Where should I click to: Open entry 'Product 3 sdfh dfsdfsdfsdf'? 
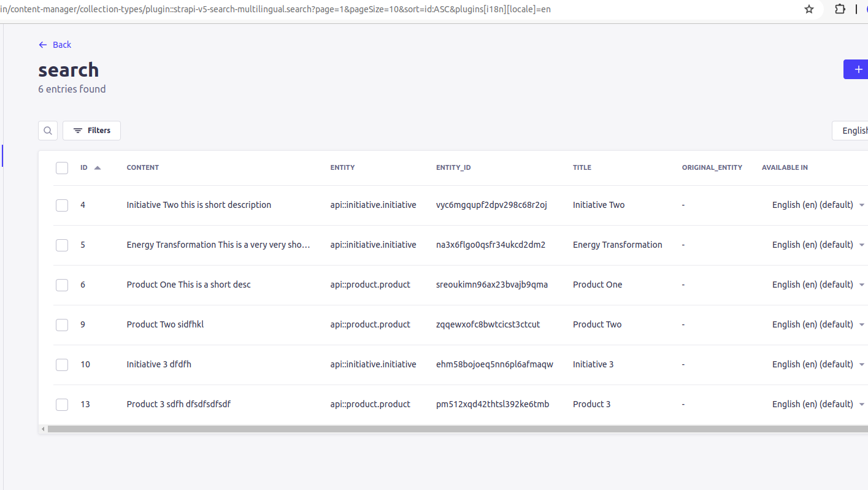click(179, 404)
